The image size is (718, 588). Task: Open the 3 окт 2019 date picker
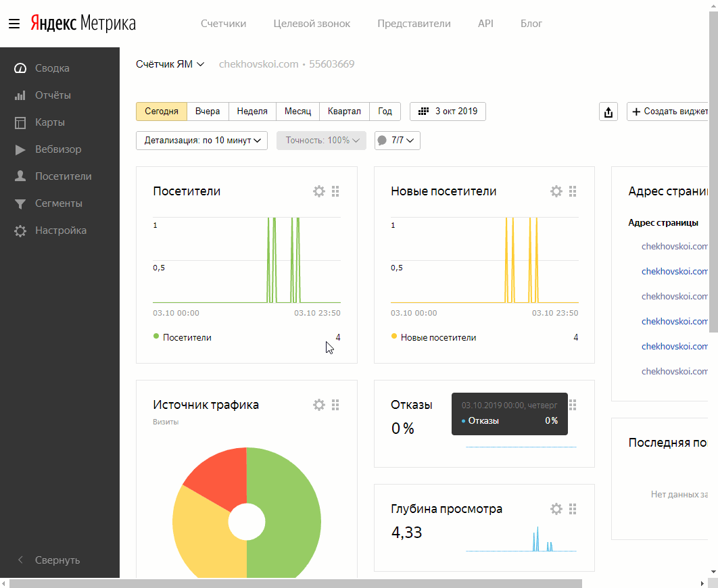click(x=448, y=112)
